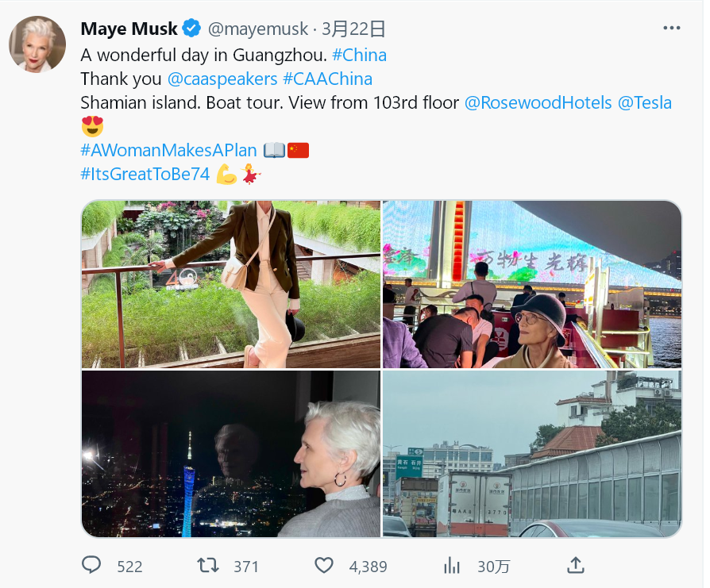Open the 3月22日 tweet timestamp
710x588 pixels.
353,29
